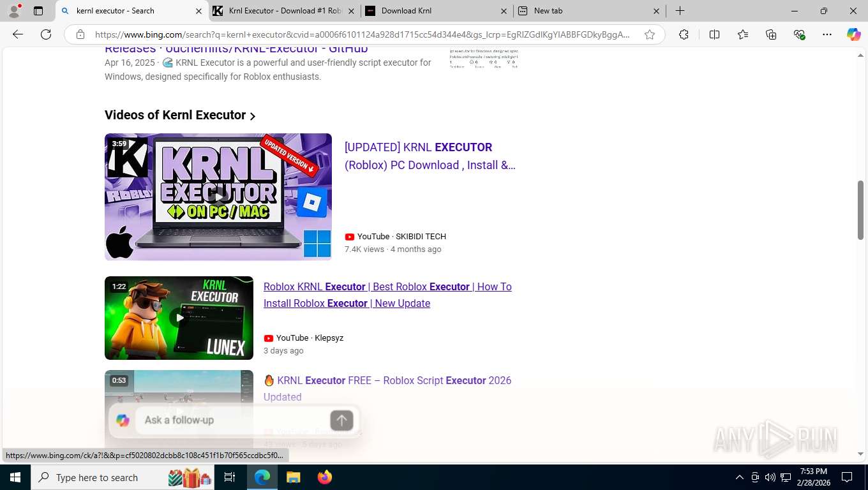
Task: Play the LUNEX KRNL Executor thumbnail
Action: pyautogui.click(x=179, y=318)
